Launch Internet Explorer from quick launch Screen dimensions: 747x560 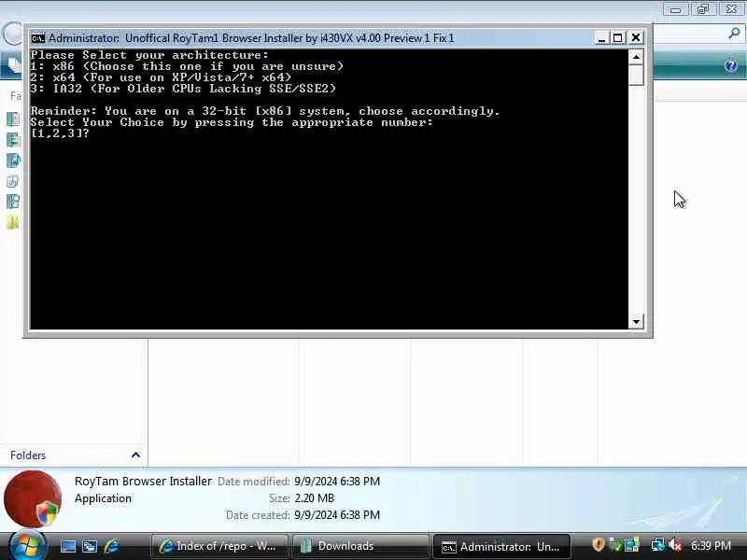pyautogui.click(x=111, y=546)
